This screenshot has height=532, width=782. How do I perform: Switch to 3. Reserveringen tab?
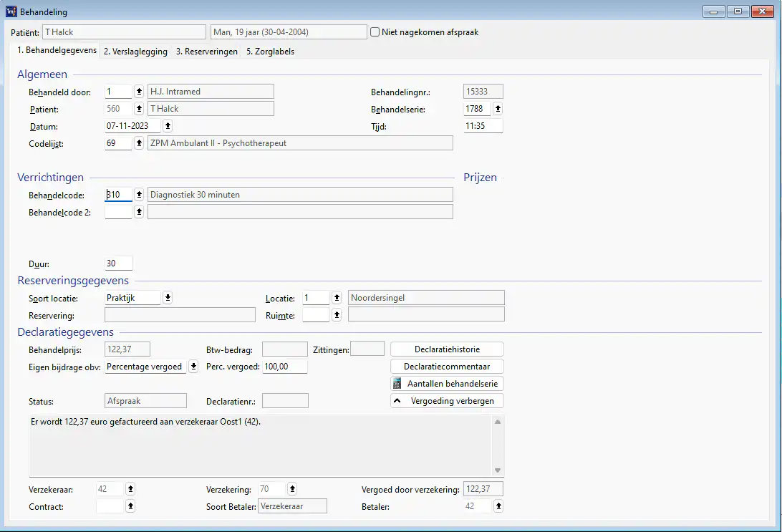(x=207, y=52)
